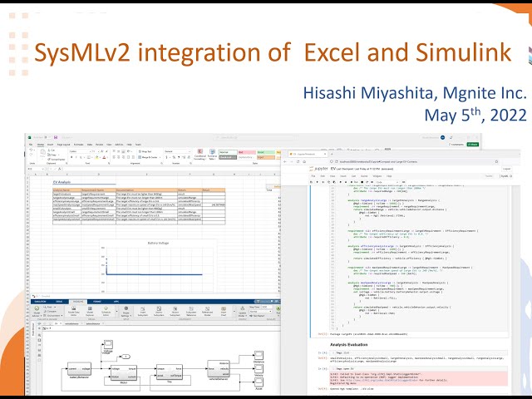This screenshot has height=399, width=532.
Task: Open Merge & Center in Excel
Action: 150,157
